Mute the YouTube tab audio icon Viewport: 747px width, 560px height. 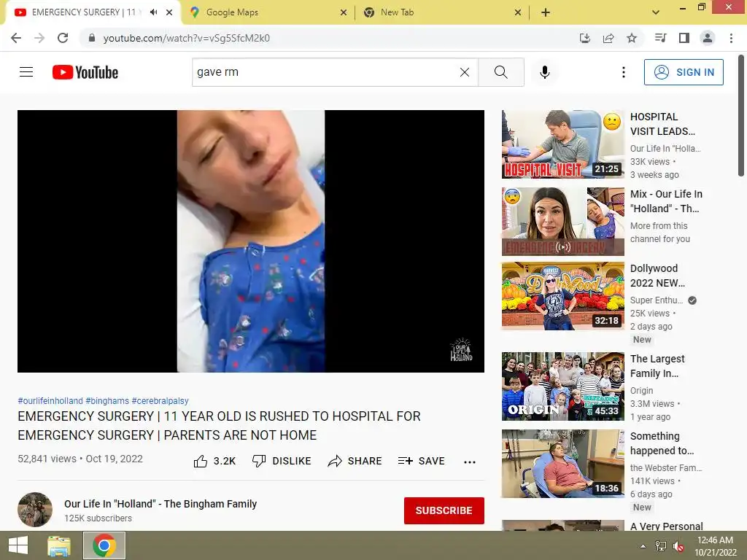tap(153, 12)
